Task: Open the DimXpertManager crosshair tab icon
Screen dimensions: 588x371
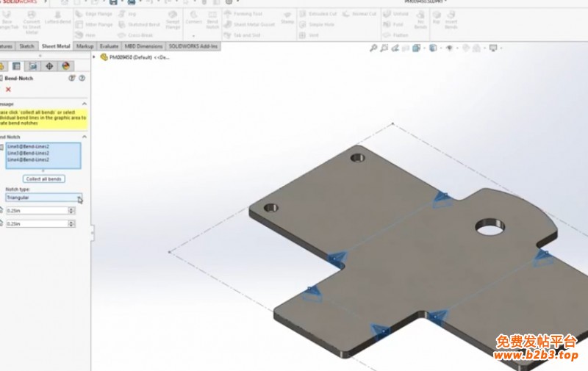Action: [49, 66]
